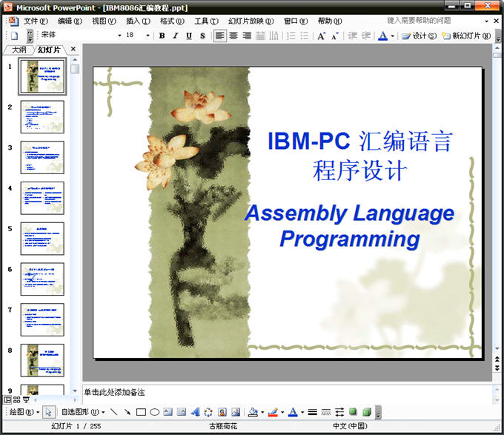
Task: Select the Rectangle drawing tool
Action: [x=141, y=412]
